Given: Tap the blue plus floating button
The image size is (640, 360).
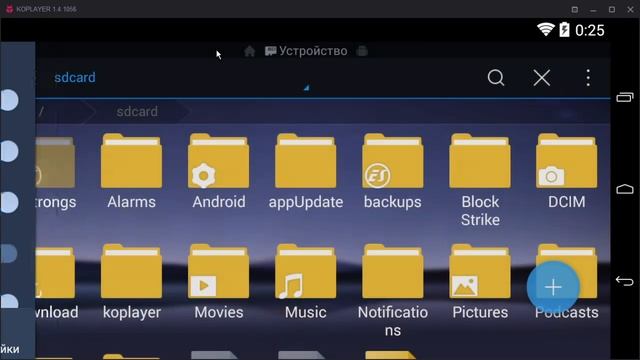Looking at the screenshot, I should [553, 287].
